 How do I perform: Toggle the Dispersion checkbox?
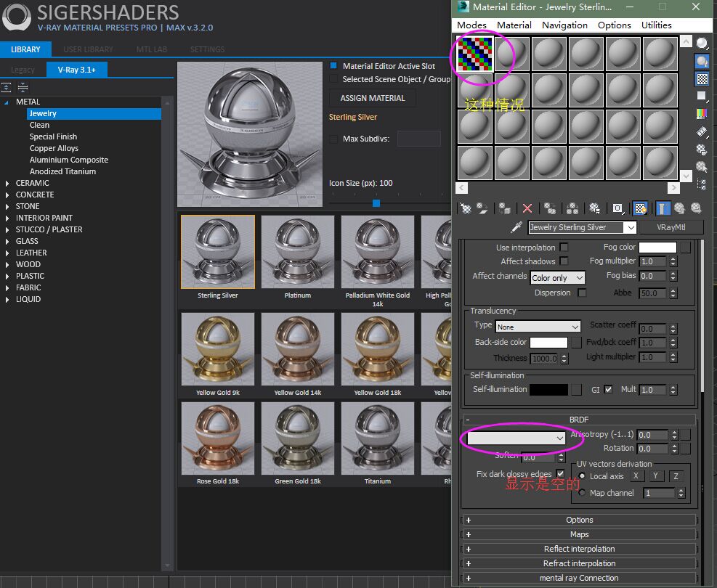[582, 293]
